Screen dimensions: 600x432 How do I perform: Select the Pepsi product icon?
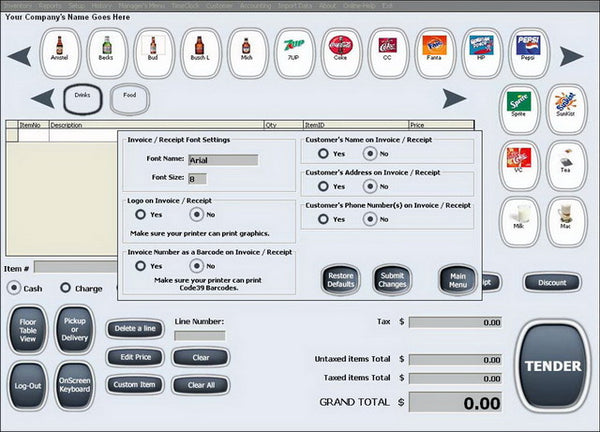point(528,53)
